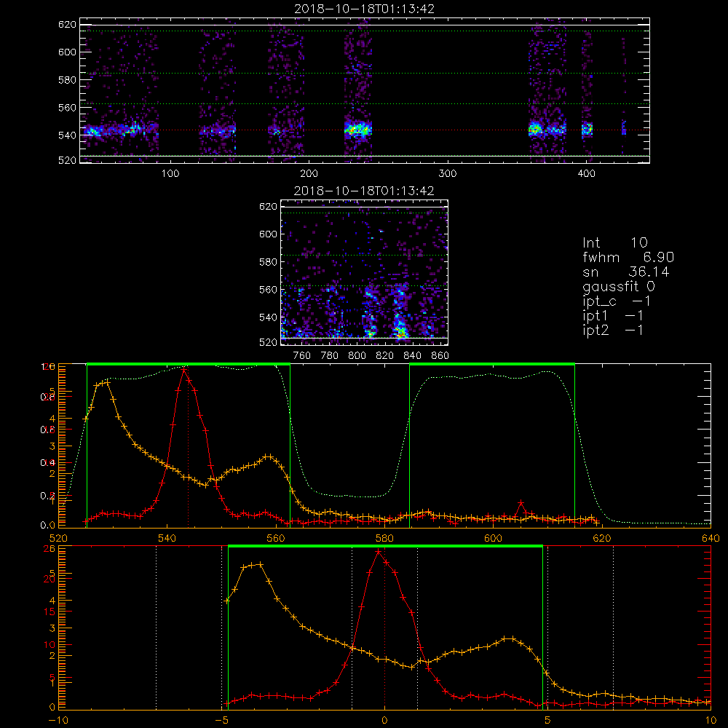Click the bright emission blob near column 365
This screenshot has width=728, height=728.
tap(535, 129)
